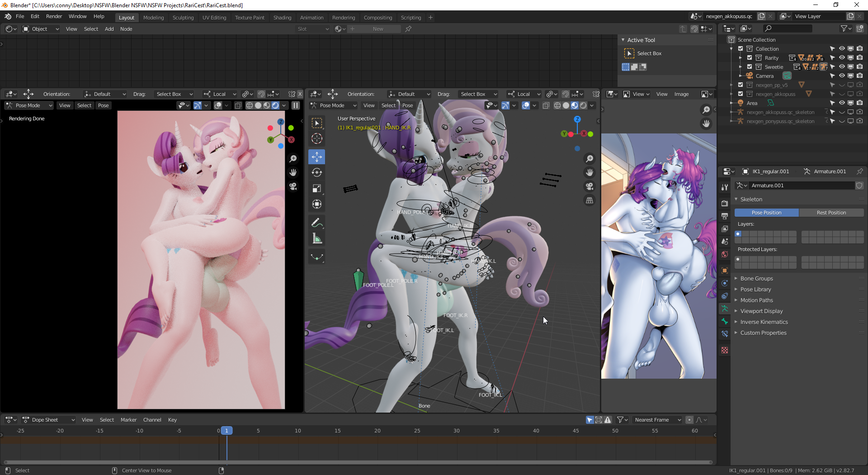
Task: Click the Pose Position button
Action: point(766,213)
